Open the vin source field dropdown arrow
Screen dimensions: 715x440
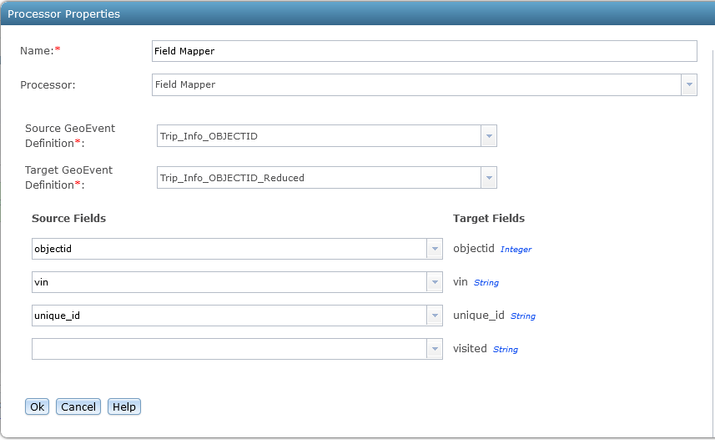coord(435,283)
